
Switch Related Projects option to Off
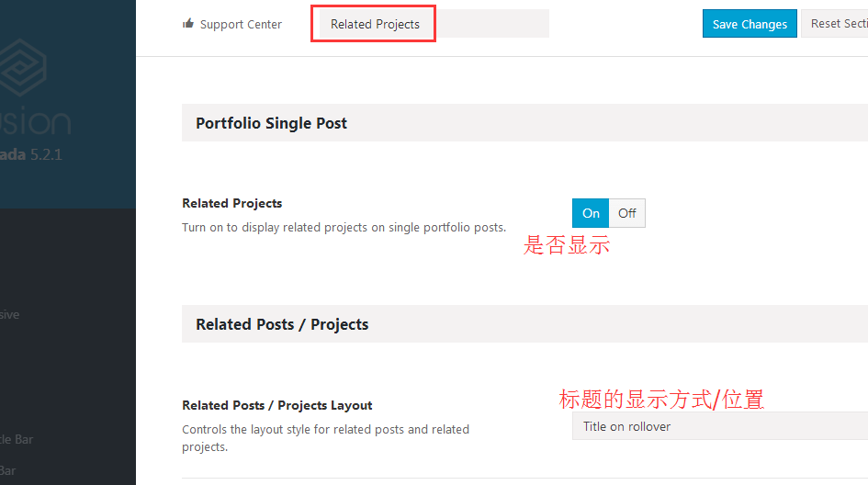627,213
